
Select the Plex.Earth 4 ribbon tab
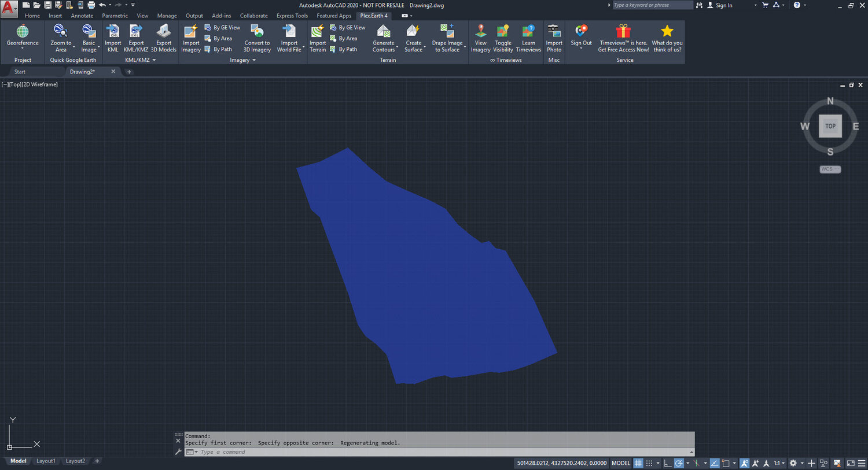pyautogui.click(x=374, y=16)
